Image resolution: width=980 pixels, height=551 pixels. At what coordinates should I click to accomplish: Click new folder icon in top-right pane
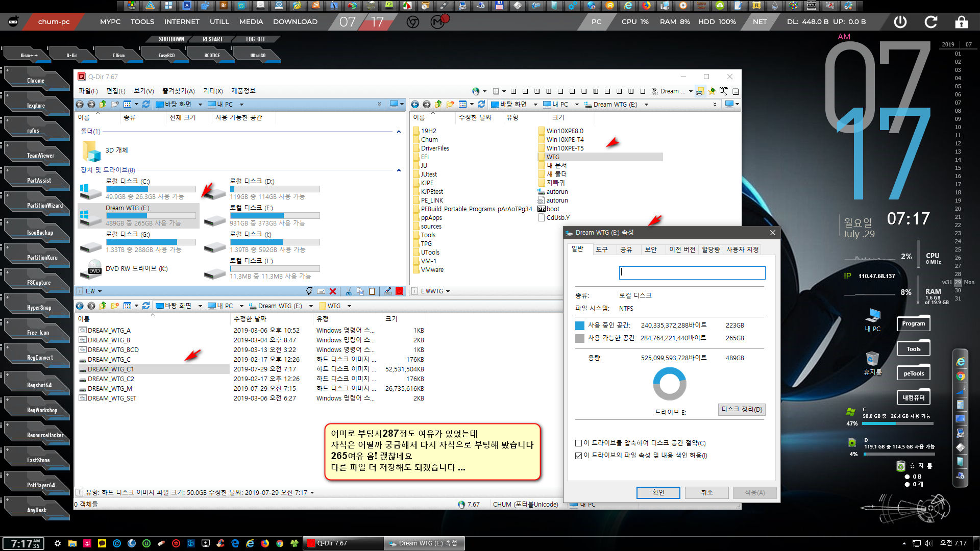coord(450,104)
